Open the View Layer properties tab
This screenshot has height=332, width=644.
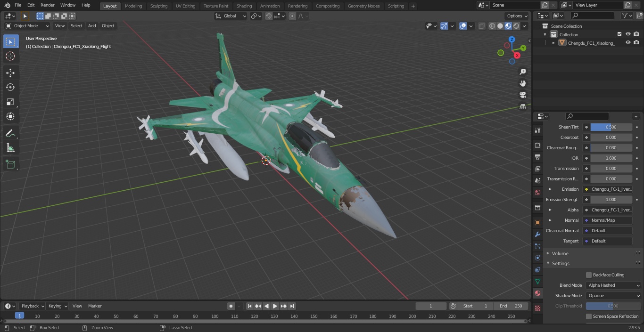[537, 169]
